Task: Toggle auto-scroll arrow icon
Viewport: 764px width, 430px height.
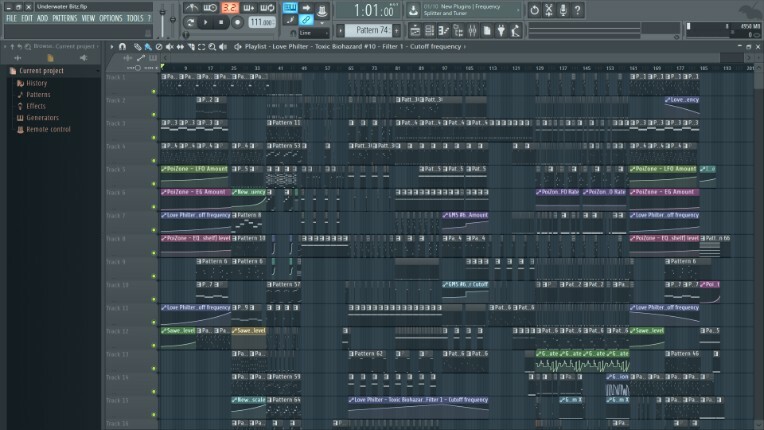Action: pos(306,8)
